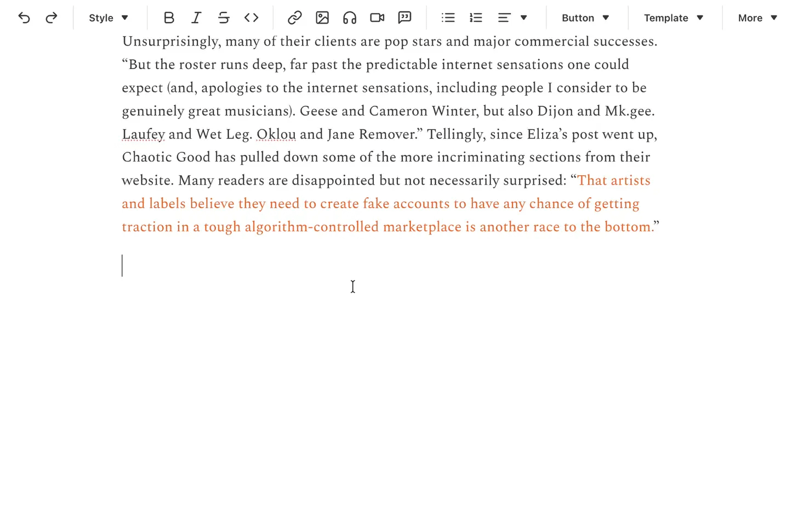The image size is (798, 532).
Task: Insert a hyperlink
Action: (295, 18)
